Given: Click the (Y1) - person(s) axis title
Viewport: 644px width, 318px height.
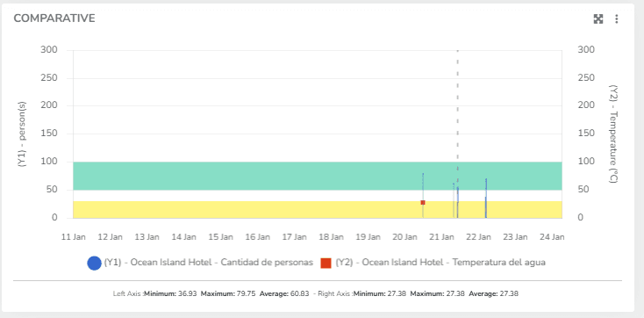Looking at the screenshot, I should click(22, 134).
